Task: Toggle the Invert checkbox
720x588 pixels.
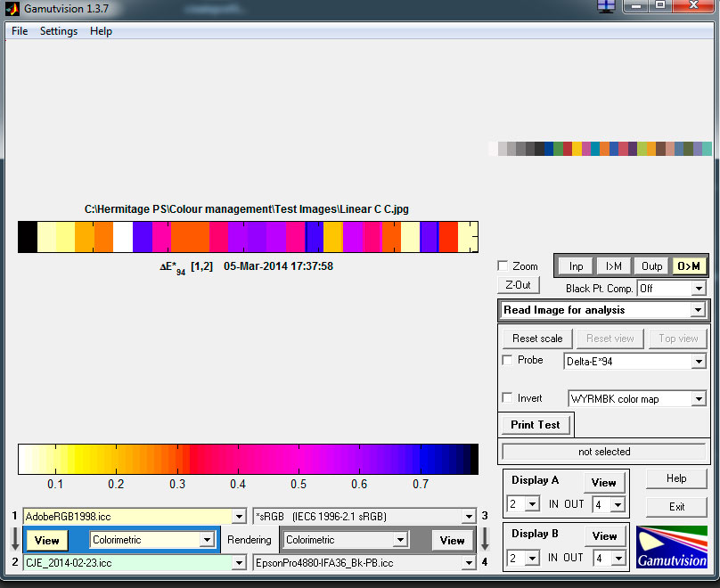Action: pos(508,398)
